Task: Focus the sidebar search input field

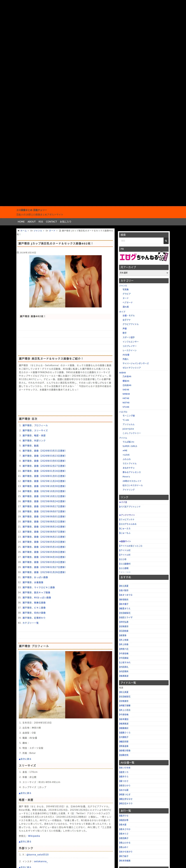Action: tap(141, 241)
